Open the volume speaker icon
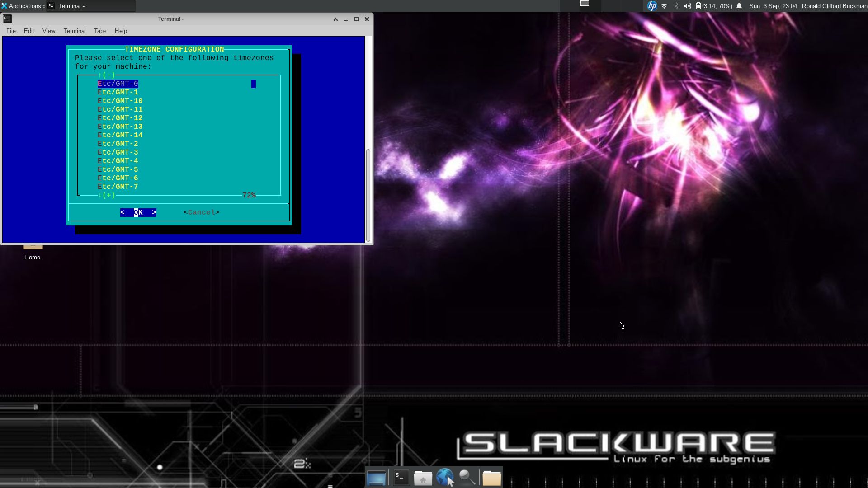Screen dimensions: 868x488 pos(688,6)
